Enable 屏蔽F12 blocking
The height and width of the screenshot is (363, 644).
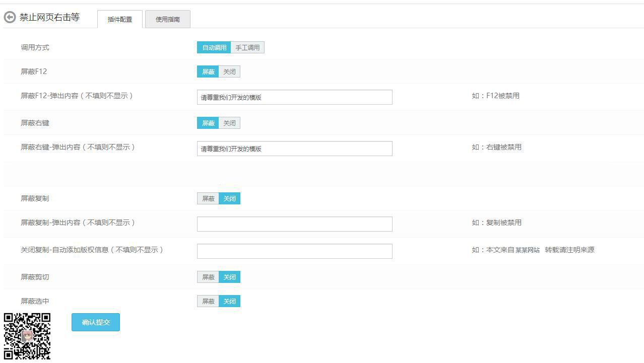208,71
